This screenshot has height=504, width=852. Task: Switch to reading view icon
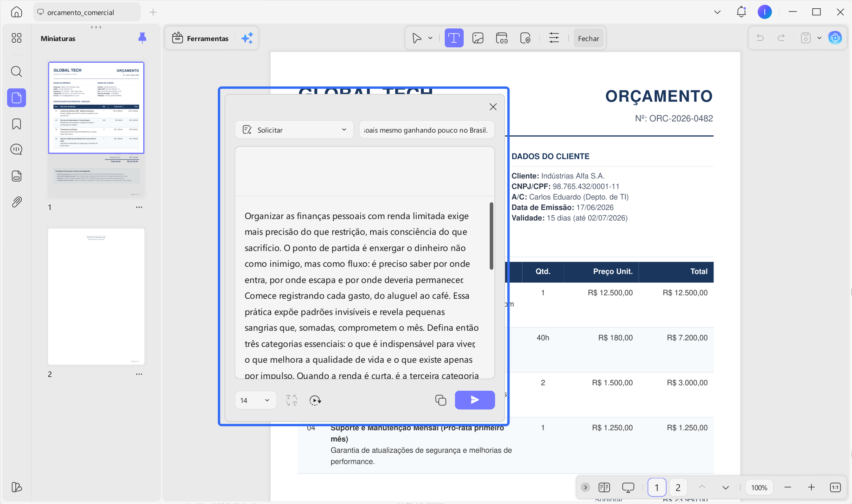coord(604,487)
